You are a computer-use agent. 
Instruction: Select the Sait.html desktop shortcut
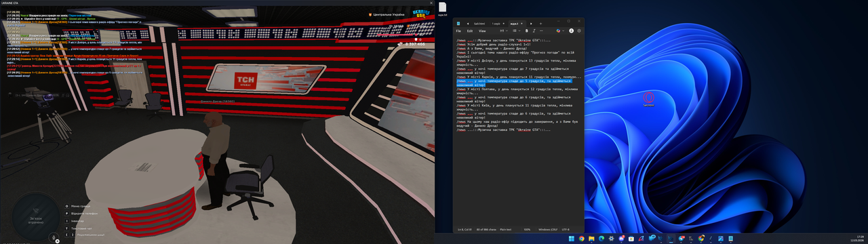click(648, 100)
